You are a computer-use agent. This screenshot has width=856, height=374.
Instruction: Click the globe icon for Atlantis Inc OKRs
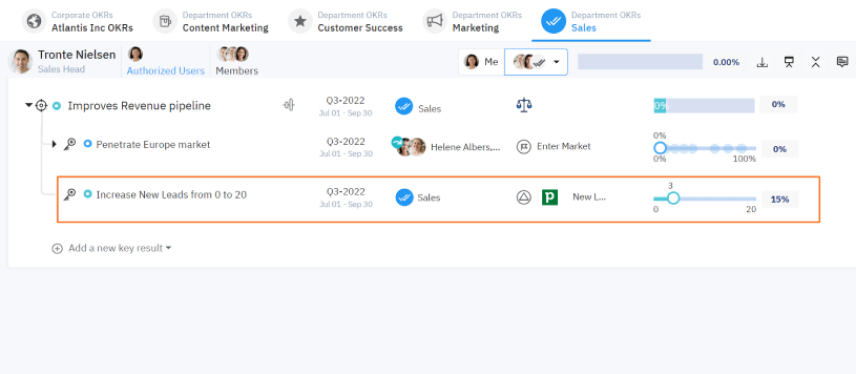[34, 21]
